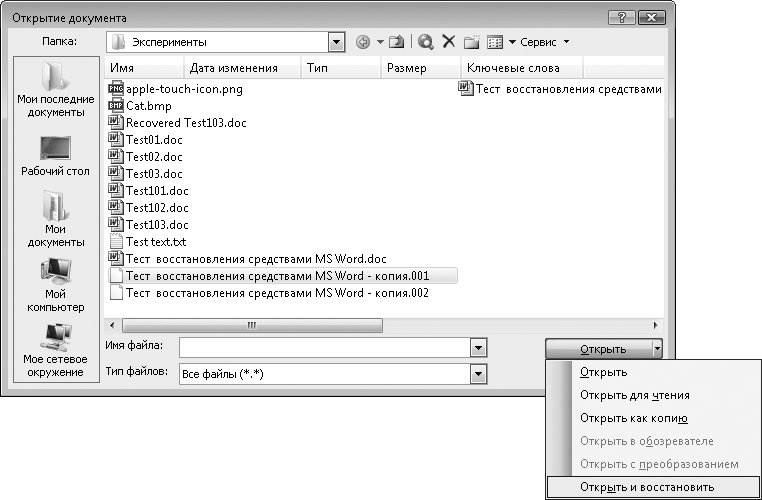Click the Delete (X) toolbar icon
762x500 pixels.
449,42
